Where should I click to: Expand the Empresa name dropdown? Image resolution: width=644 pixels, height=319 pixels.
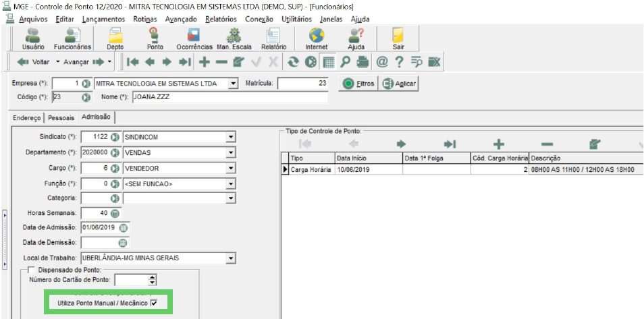(234, 84)
